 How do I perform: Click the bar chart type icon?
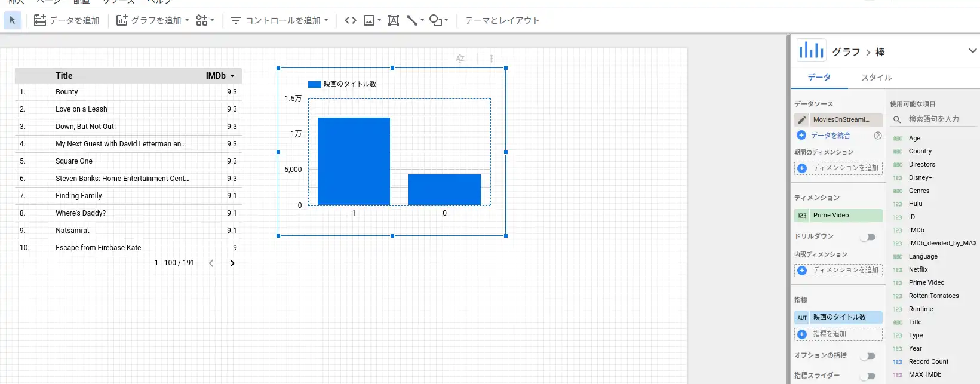[811, 51]
